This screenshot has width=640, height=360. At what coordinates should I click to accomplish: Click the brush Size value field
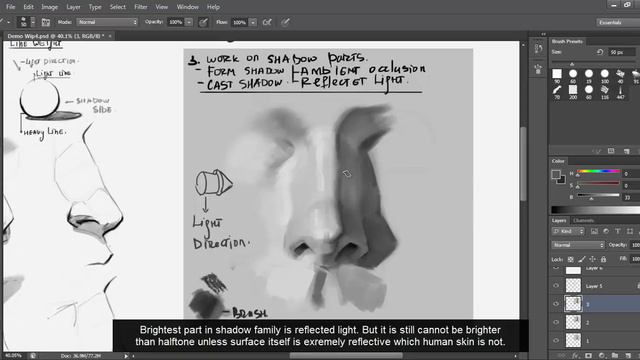click(622, 52)
